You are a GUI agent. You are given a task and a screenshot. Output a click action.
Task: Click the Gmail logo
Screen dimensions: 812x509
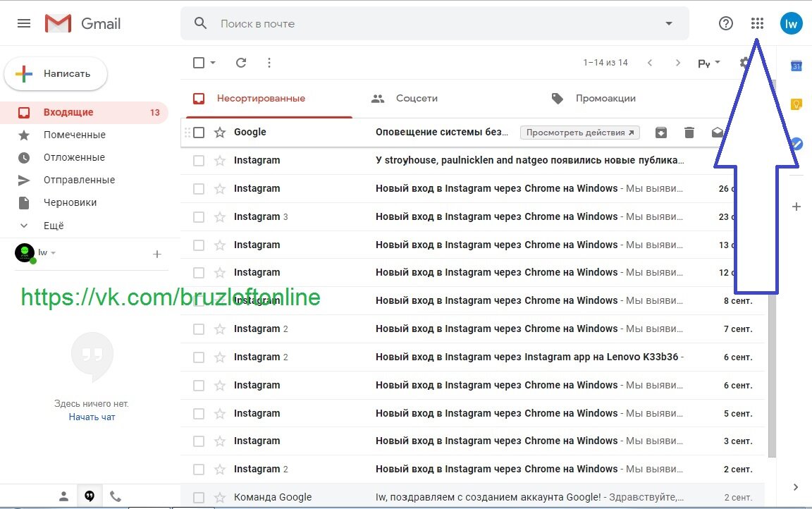pyautogui.click(x=83, y=23)
